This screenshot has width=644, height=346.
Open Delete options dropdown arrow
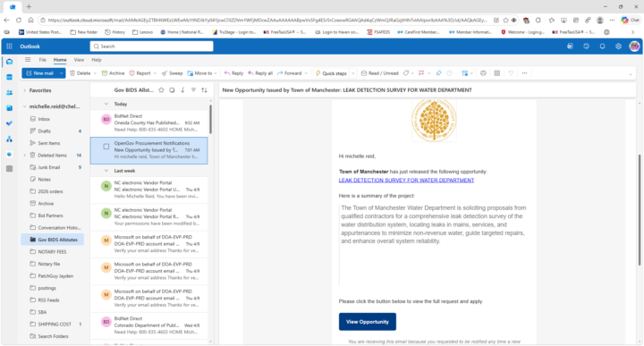(x=95, y=73)
